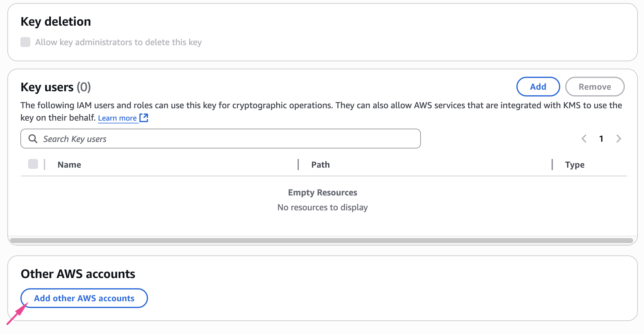The height and width of the screenshot is (334, 644).
Task: Toggle the select-all checkbox in table header
Action: (33, 164)
